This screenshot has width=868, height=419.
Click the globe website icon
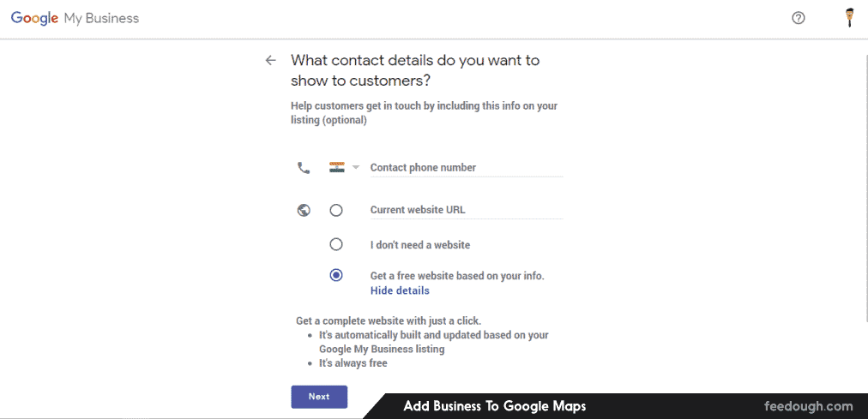(x=304, y=210)
